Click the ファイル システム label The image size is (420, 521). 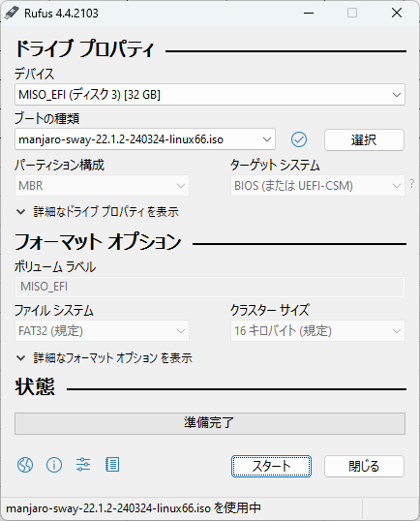(x=54, y=310)
